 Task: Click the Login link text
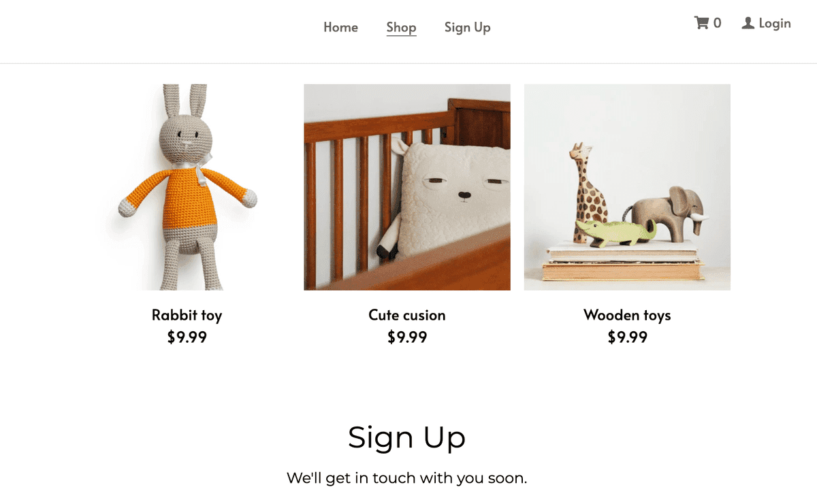coord(775,23)
